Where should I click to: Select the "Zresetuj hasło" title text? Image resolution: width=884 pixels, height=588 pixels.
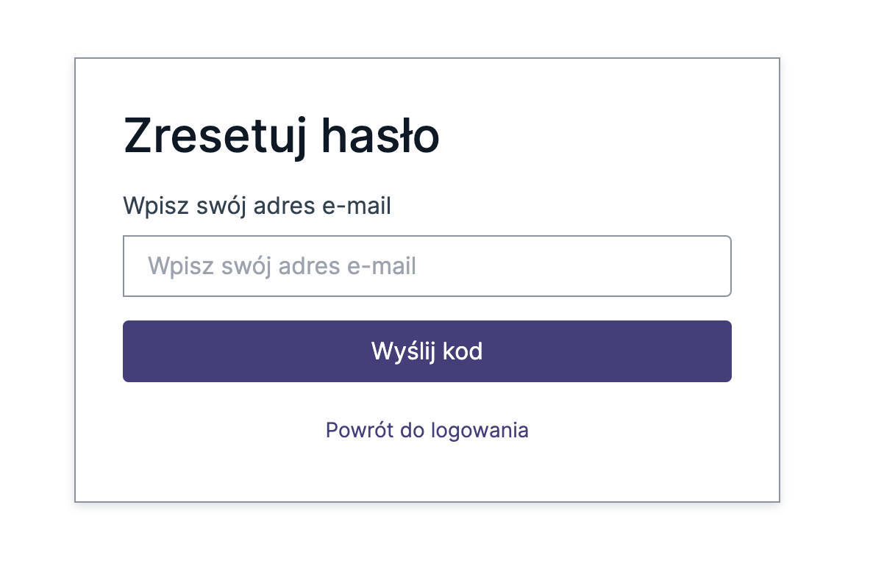(281, 137)
